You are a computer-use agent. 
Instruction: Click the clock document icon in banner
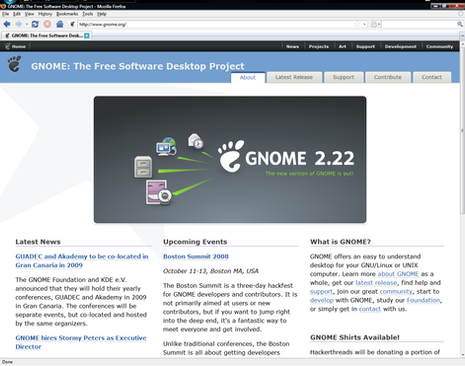click(195, 141)
